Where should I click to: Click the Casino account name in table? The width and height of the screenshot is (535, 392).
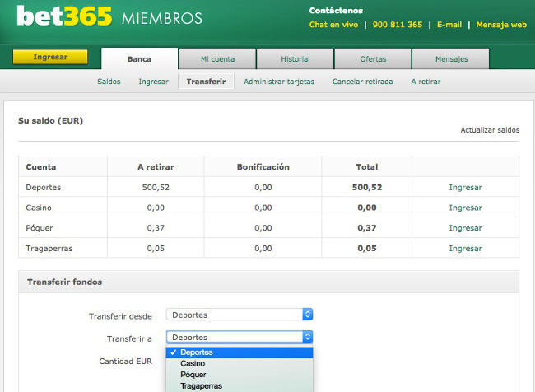(39, 208)
